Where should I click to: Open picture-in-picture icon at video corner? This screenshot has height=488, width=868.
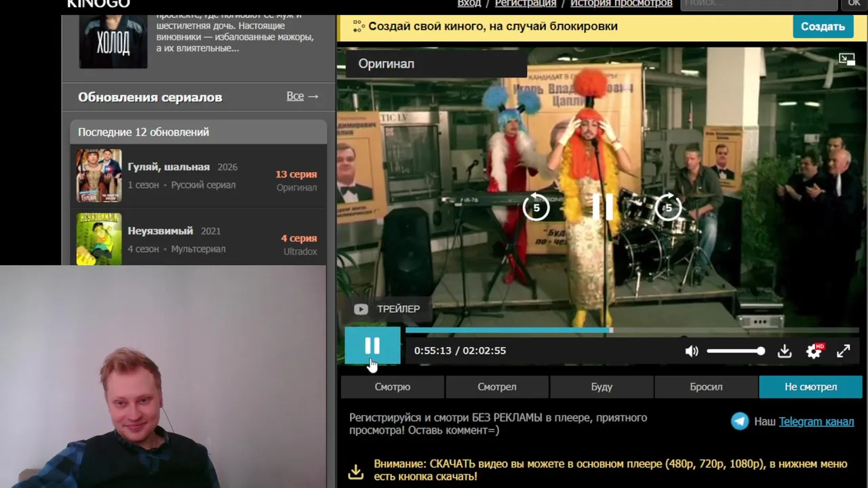tap(847, 60)
